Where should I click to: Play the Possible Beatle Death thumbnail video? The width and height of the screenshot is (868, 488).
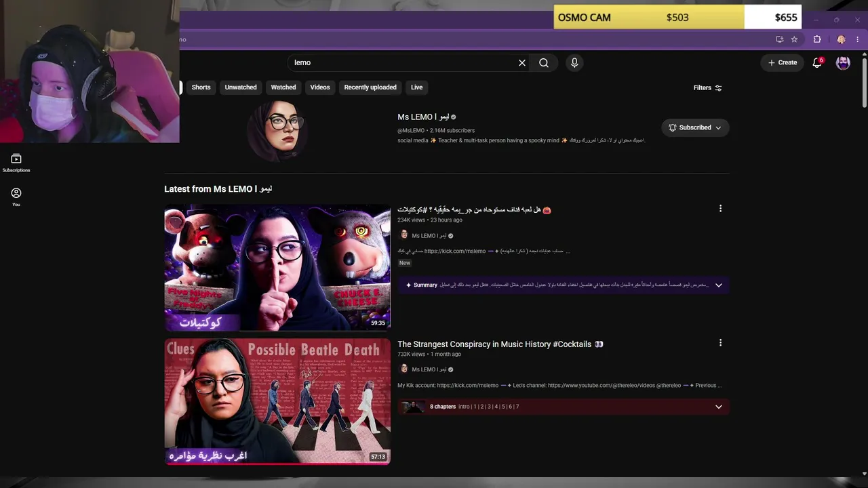coord(277,401)
